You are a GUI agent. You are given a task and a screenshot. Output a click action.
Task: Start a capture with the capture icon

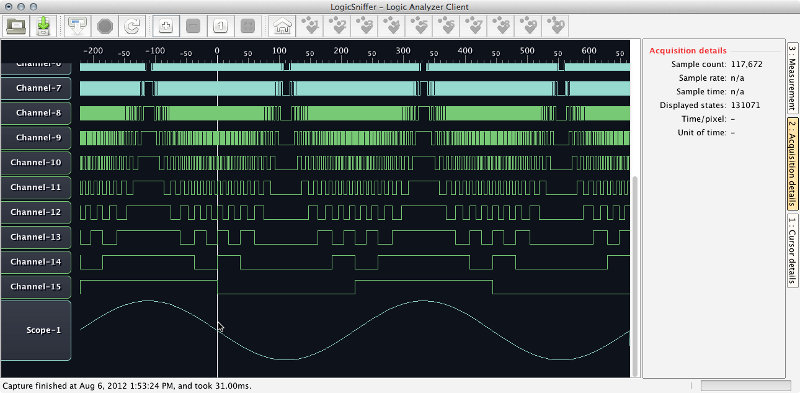click(77, 26)
